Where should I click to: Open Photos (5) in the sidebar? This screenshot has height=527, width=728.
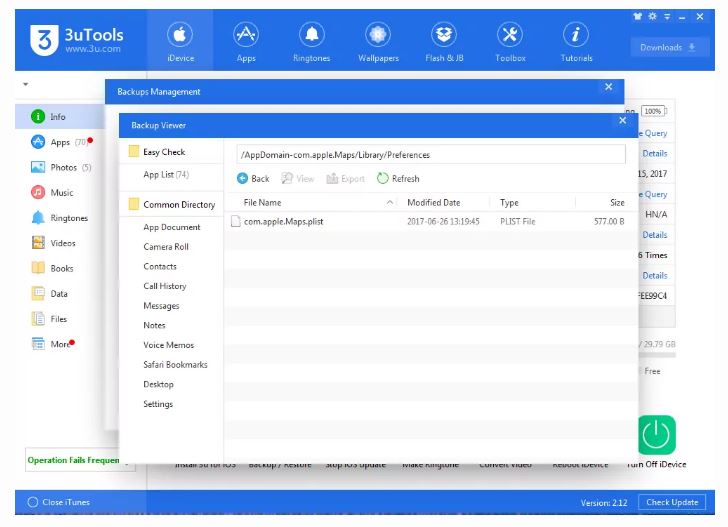coord(60,167)
